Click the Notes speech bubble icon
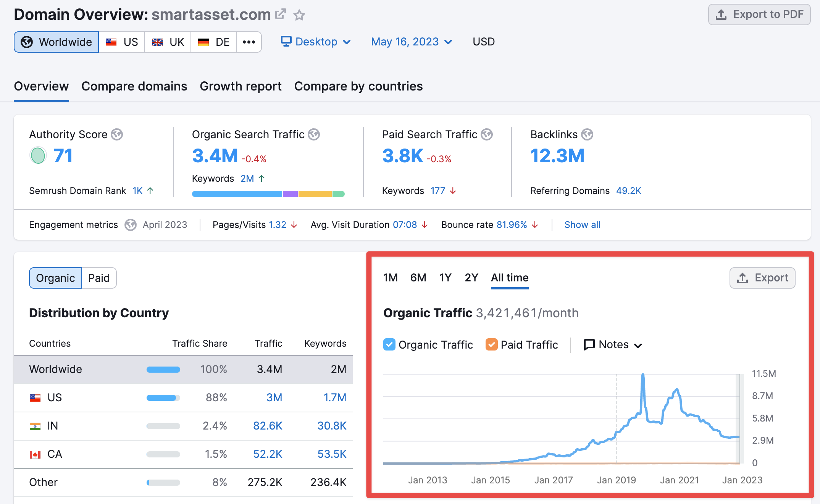The height and width of the screenshot is (504, 820). pyautogui.click(x=589, y=344)
